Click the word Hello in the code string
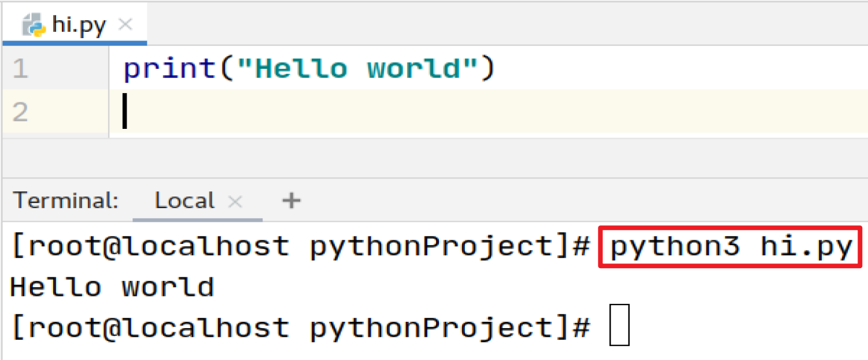The image size is (868, 360). 301,69
